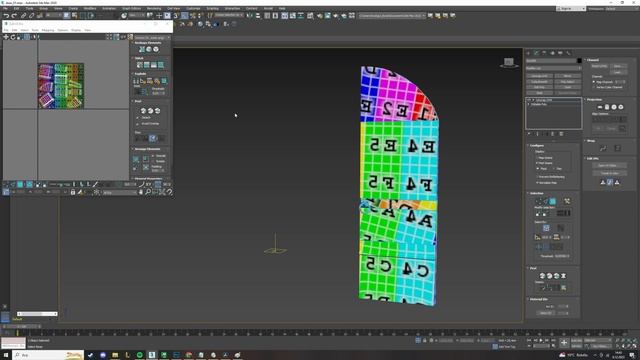This screenshot has height=360, width=640.
Task: Open the Hierarchy command panel tab
Action: (x=544, y=53)
